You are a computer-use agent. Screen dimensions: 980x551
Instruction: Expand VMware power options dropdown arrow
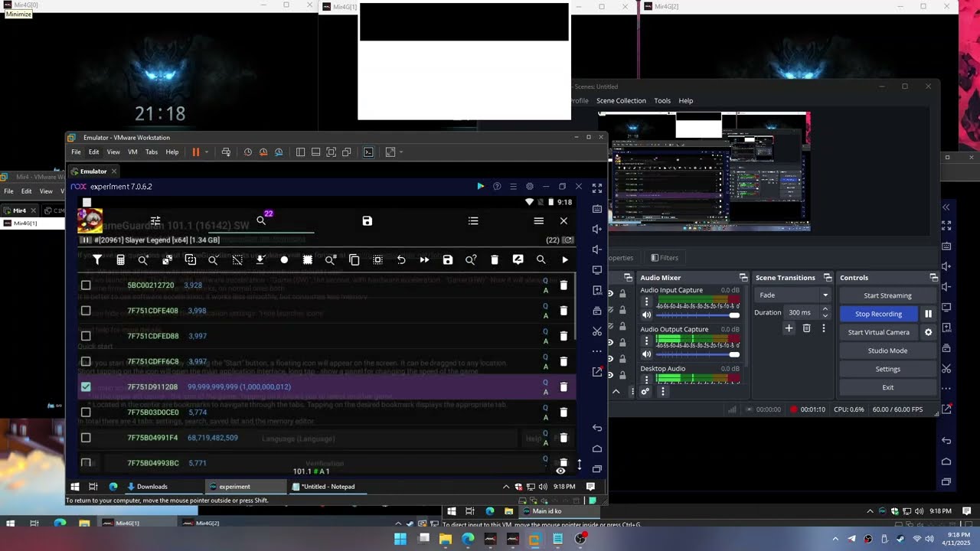pyautogui.click(x=206, y=152)
